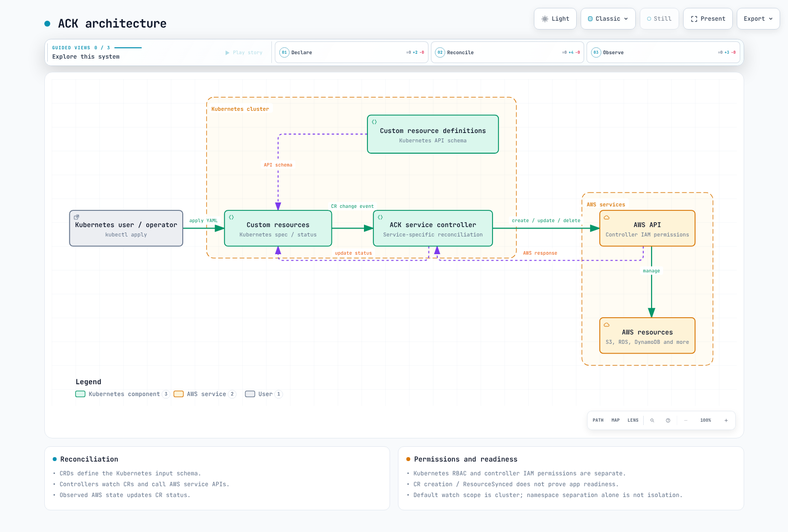Open the Classic style dropdown
788x532 pixels.
608,19
